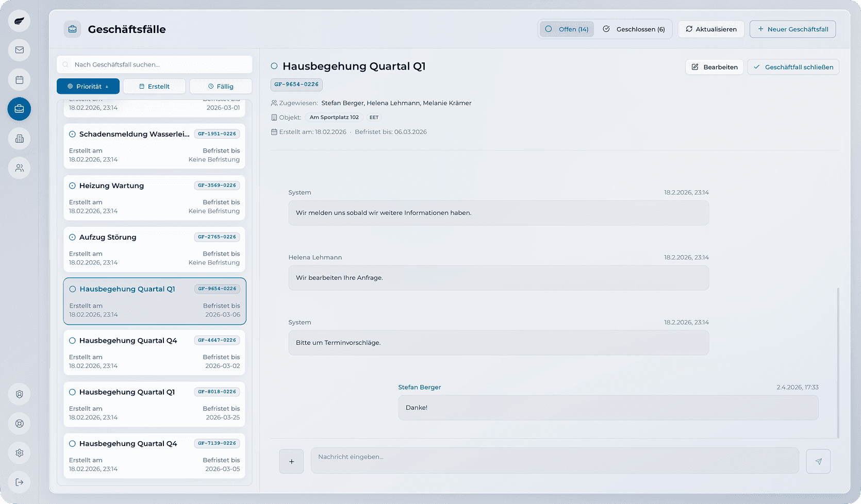Open Hausbegehung Quartal Q4 card GF-7139-0226
861x504 pixels.
[154, 456]
